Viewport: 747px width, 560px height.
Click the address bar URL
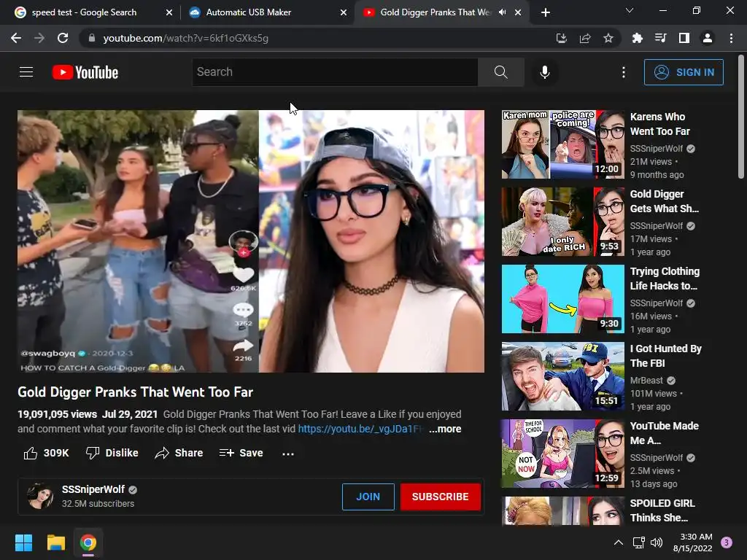(186, 38)
